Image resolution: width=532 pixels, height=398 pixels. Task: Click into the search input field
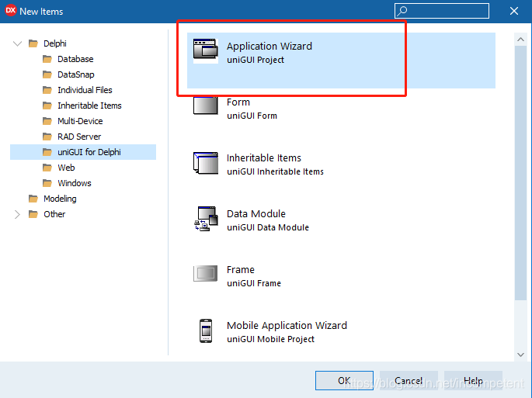coord(442,11)
